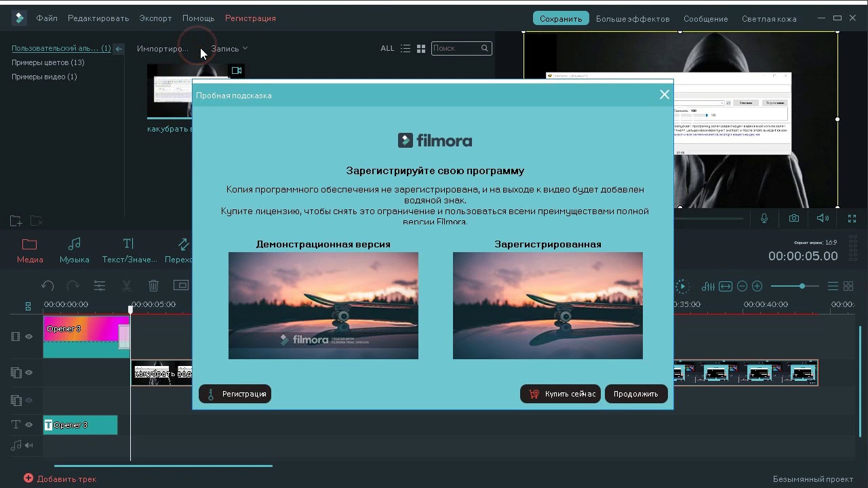The height and width of the screenshot is (488, 868).
Task: Click the timeline horizontal scrollbar
Action: tap(163, 466)
